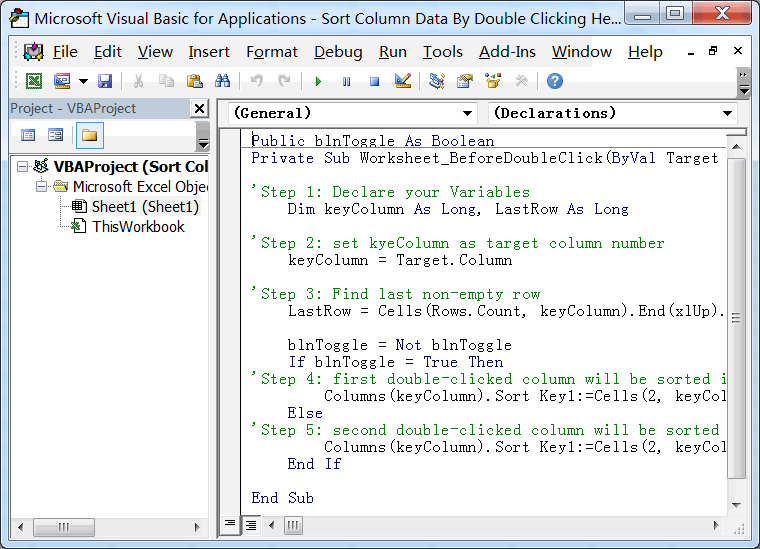760x549 pixels.
Task: Open Object Browser toolbar icon
Action: tap(493, 81)
